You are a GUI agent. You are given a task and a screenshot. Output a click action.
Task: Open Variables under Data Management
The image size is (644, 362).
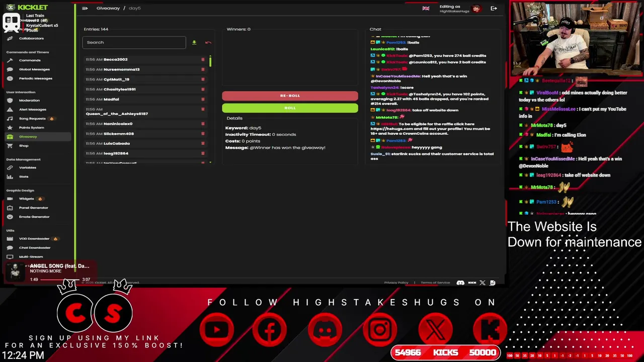tap(28, 167)
